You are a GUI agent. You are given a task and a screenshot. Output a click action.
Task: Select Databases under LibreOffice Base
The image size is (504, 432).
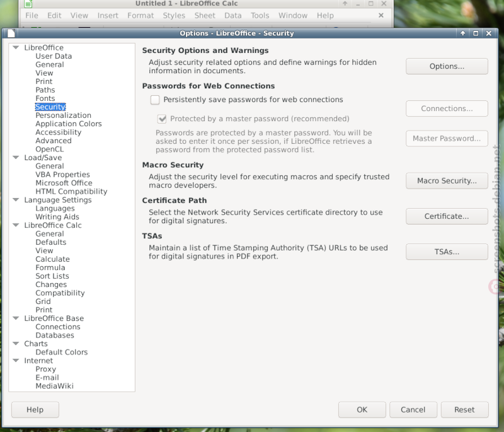(55, 335)
